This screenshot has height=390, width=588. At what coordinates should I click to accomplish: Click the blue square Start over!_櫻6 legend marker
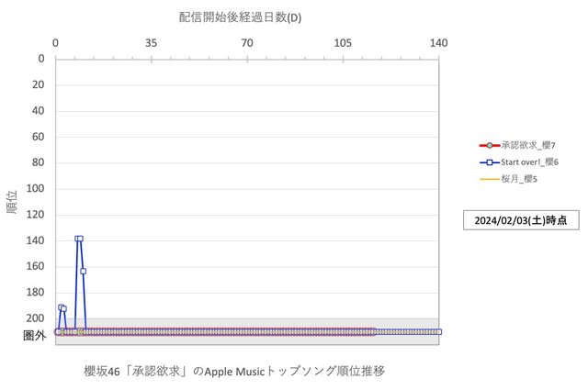point(490,162)
